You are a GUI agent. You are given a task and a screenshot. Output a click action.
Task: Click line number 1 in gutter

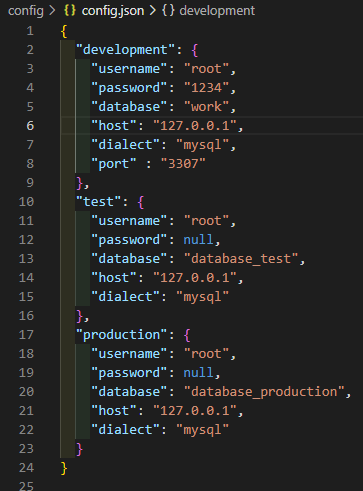[x=30, y=31]
